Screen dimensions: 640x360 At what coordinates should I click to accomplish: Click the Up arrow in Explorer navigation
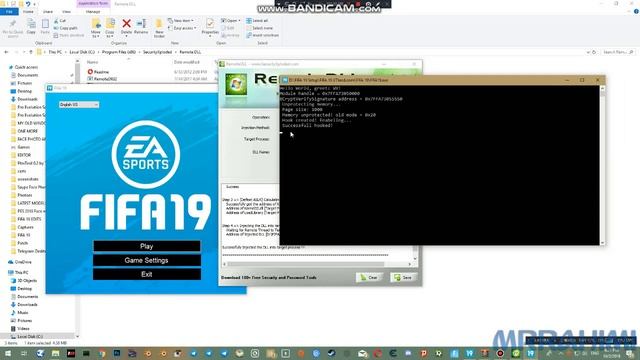tap(31, 52)
